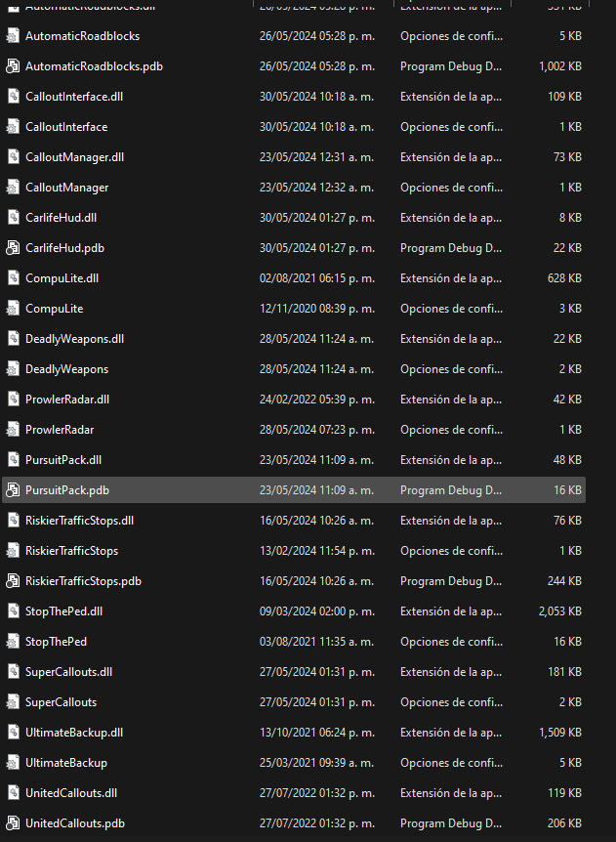
Task: Click the type of the StopThePed config file
Action: pos(451,642)
